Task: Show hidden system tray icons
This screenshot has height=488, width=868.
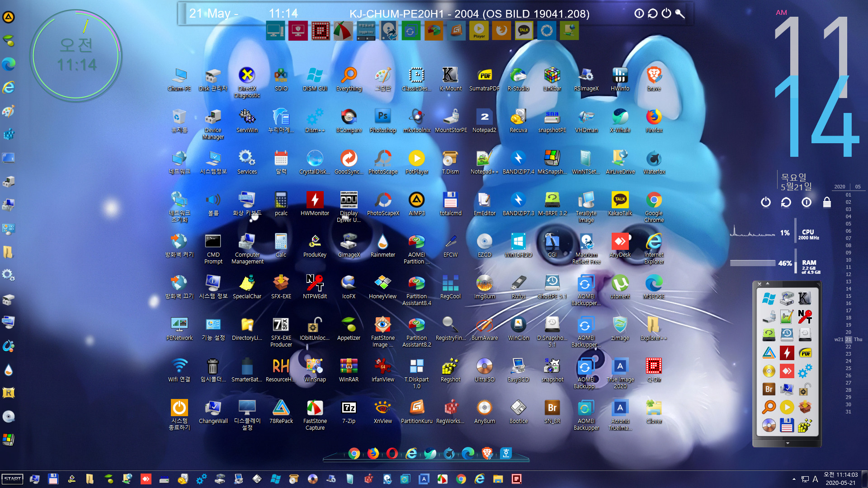Action: (x=794, y=479)
